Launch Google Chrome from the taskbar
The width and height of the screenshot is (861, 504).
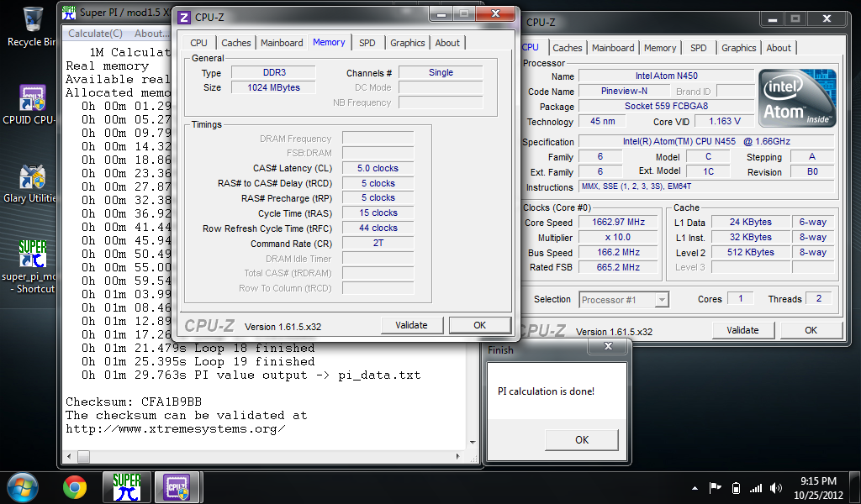coord(75,487)
